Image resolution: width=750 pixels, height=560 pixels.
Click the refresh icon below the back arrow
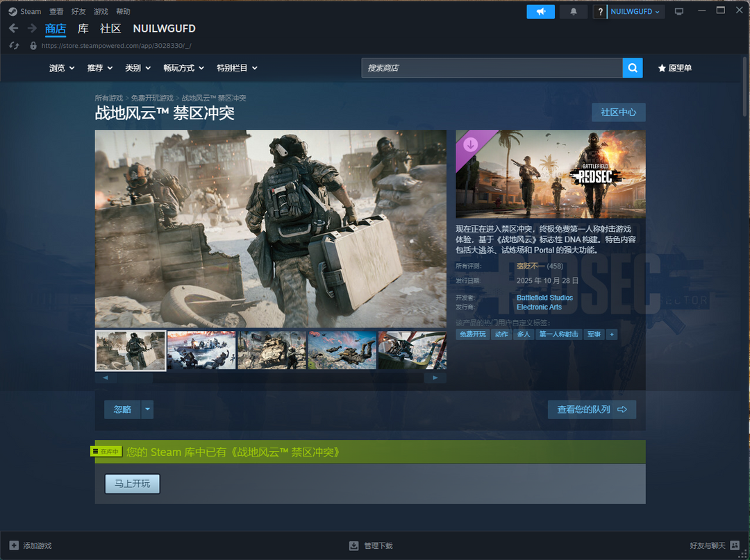tap(13, 45)
